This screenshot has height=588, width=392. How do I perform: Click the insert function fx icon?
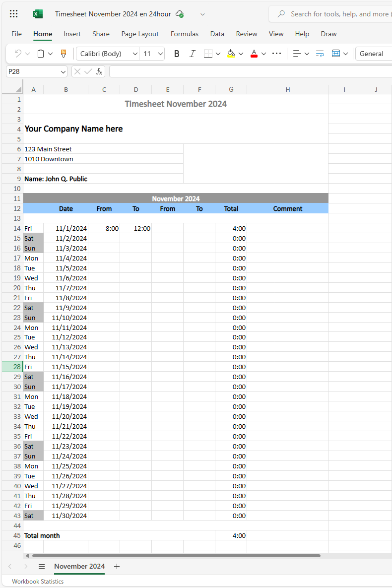99,71
